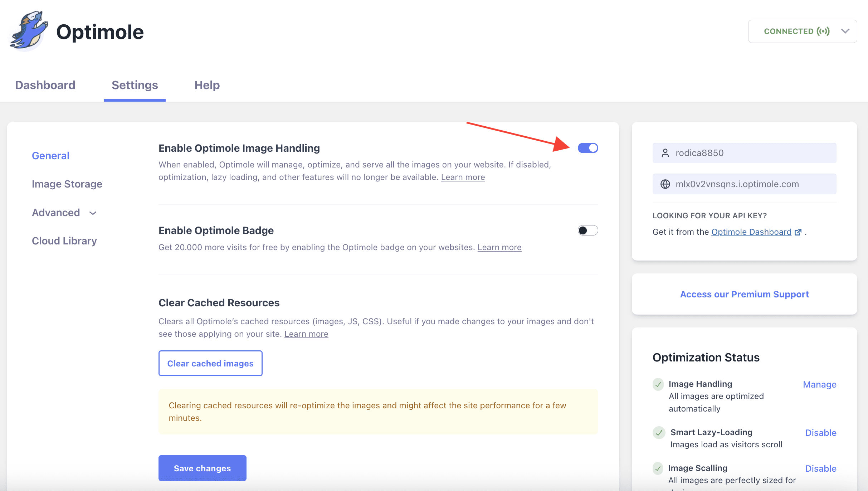Disable Smart Lazy-Loading via its link
Viewport: 868px width, 491px height.
click(820, 433)
